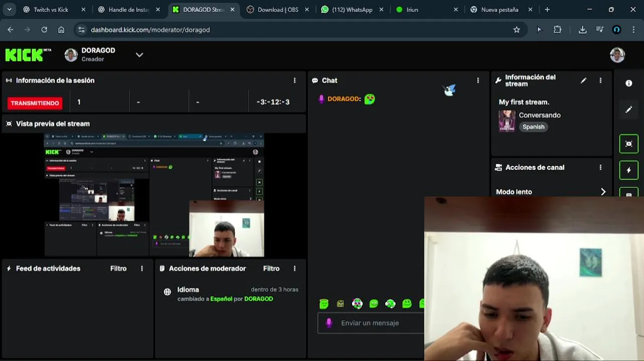This screenshot has height=361, width=644.
Task: Open Información del stream three-dot menu
Action: pyautogui.click(x=600, y=80)
